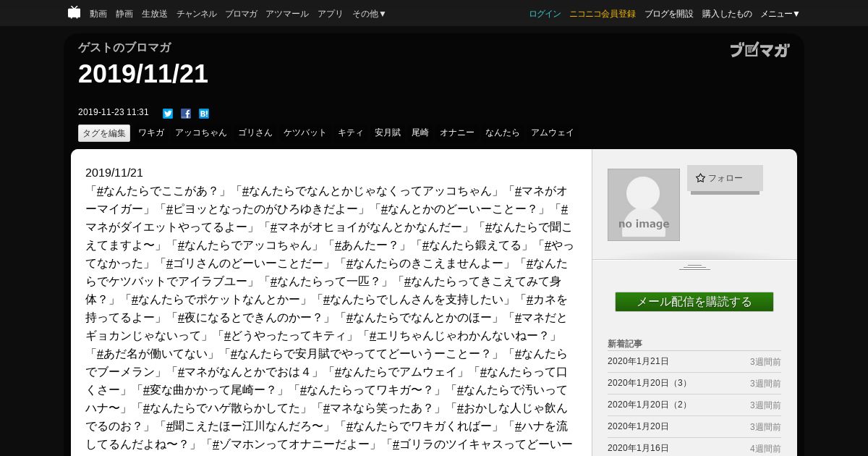Open アプリ in top navigation
Viewport: 868px width, 456px height.
(x=331, y=14)
